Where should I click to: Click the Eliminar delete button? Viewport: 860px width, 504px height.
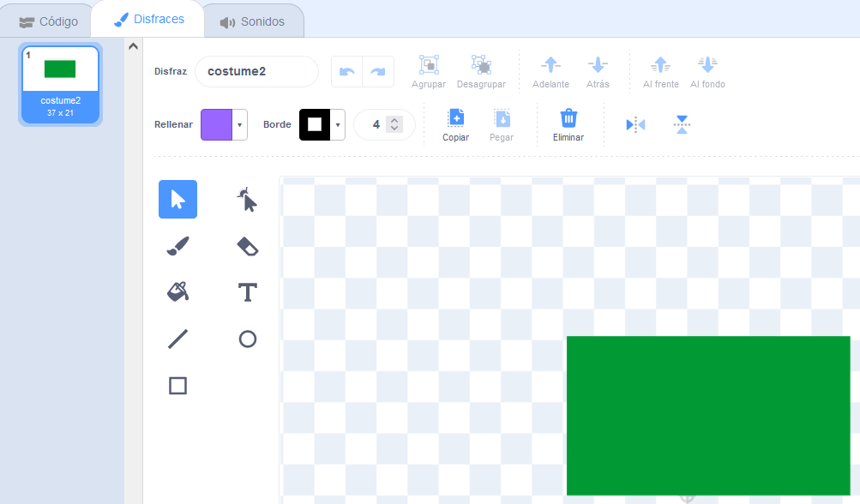click(x=568, y=124)
